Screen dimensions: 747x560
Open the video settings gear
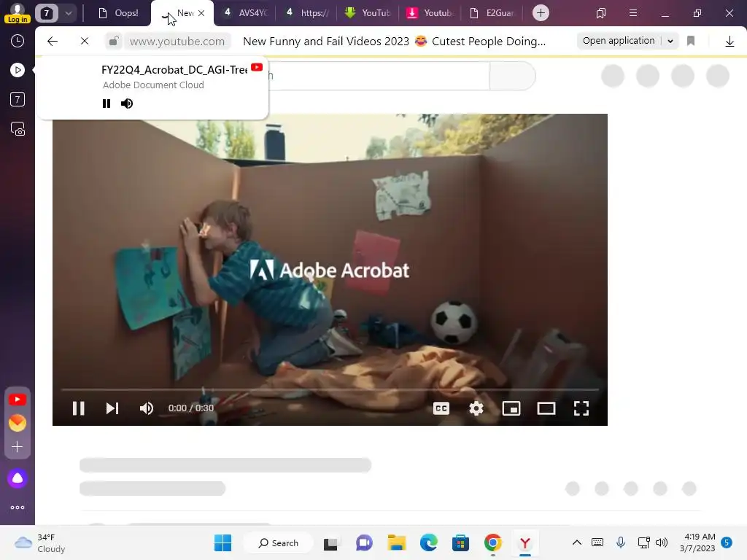point(476,408)
